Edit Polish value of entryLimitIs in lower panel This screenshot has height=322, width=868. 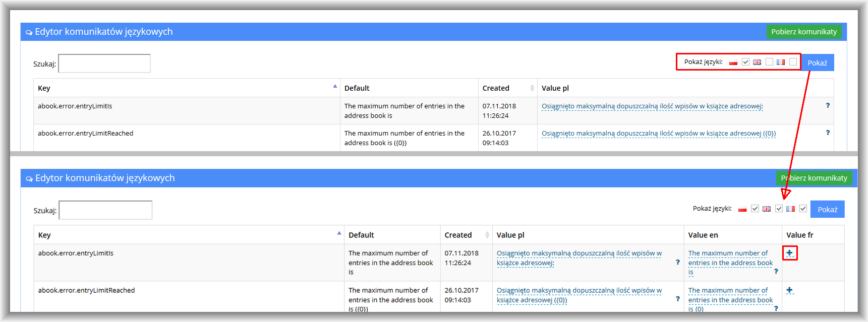pyautogui.click(x=579, y=258)
